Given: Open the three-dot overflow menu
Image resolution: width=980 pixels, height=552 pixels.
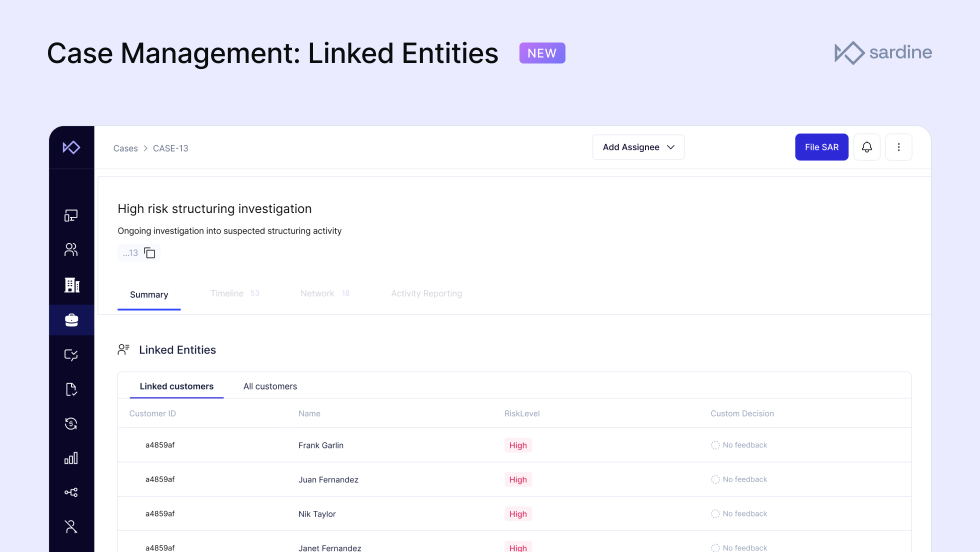Looking at the screenshot, I should coord(898,147).
